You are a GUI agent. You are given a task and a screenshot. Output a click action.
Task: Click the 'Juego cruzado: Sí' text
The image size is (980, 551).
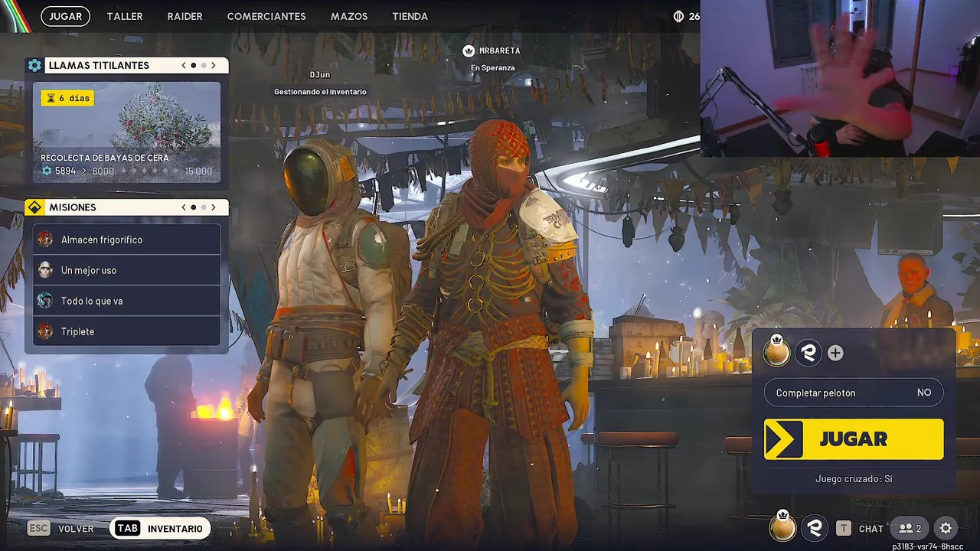(x=854, y=479)
